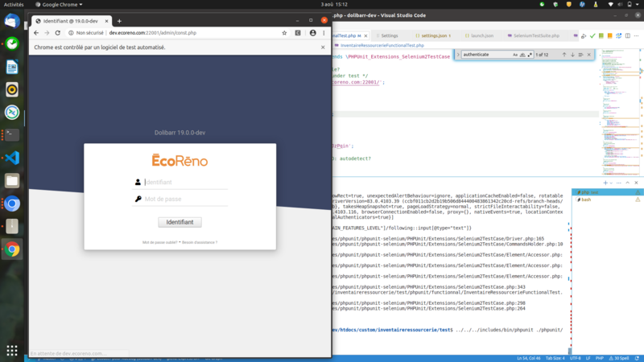Image resolution: width=644 pixels, height=362 pixels.
Task: Click the Run file icon in editor toolbar
Action: click(x=584, y=36)
